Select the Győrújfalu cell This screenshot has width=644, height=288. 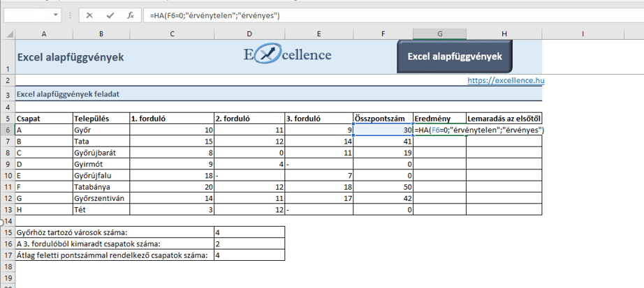pos(101,176)
